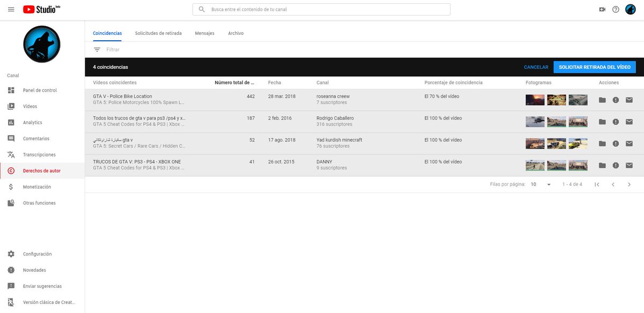Switch to Solicitudes de retirada tab
The image size is (644, 313).
[158, 33]
